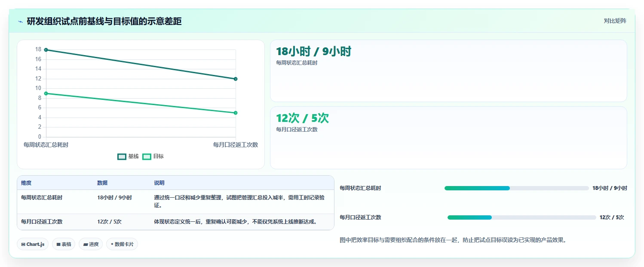Click the 数据 column header

tap(102, 183)
